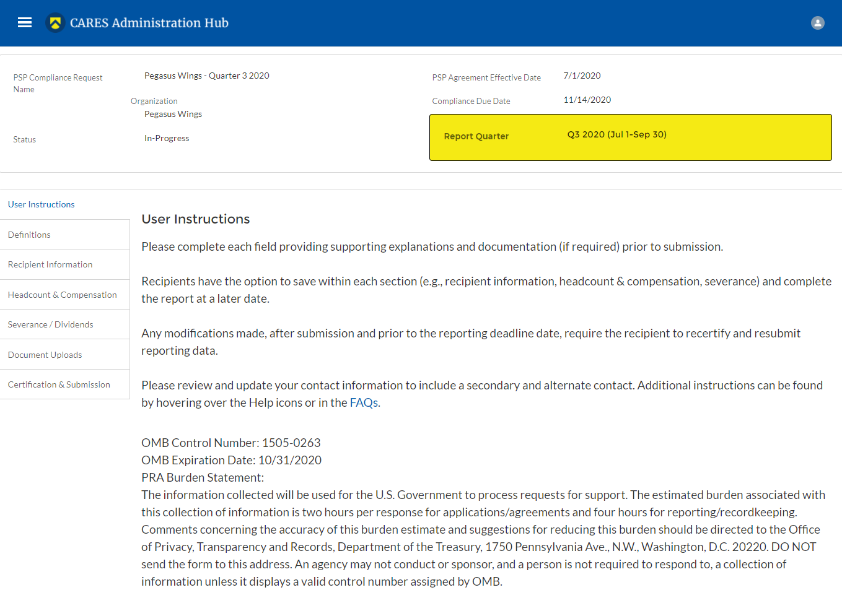The image size is (842, 616).
Task: Open the hamburger navigation menu
Action: pos(25,23)
